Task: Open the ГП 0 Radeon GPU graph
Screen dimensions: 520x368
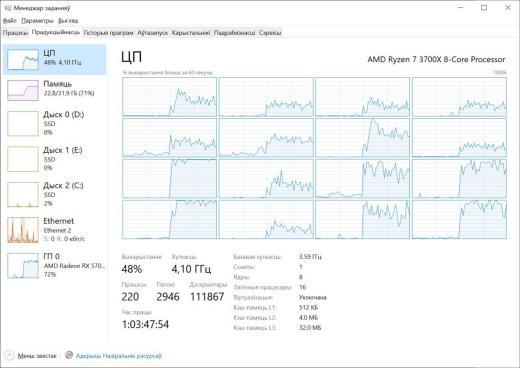Action: pyautogui.click(x=23, y=265)
